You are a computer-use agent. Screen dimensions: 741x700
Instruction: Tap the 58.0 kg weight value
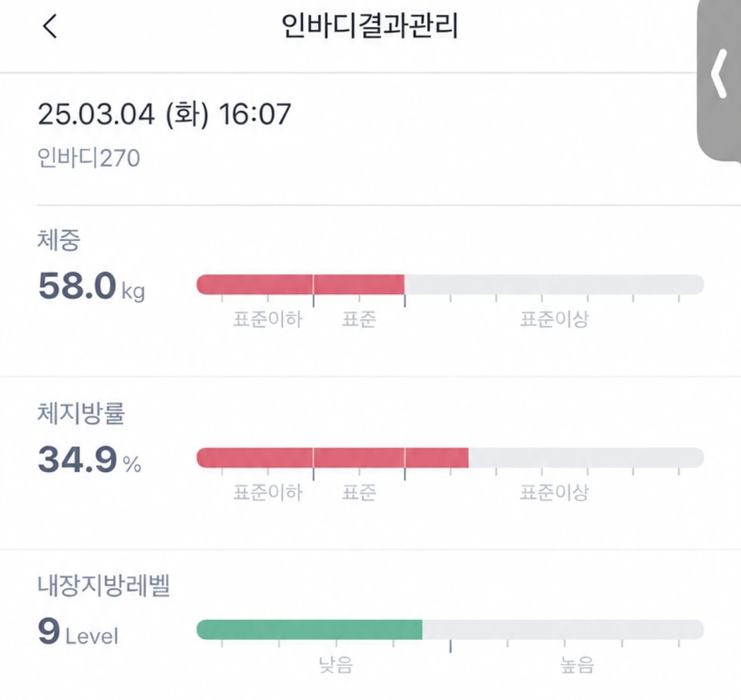[x=91, y=286]
